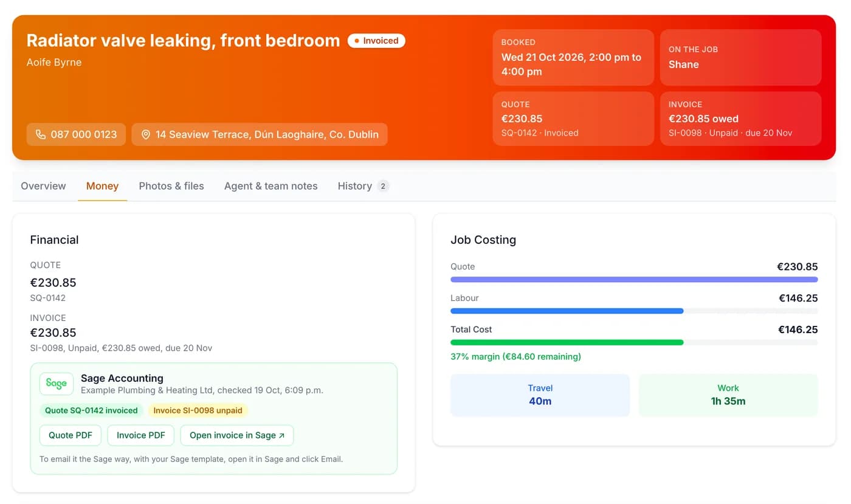Click "SI-0098, Unpaid, €230.85 owed, due 20 Nov"
Image resolution: width=851 pixels, height=504 pixels.
(x=121, y=348)
